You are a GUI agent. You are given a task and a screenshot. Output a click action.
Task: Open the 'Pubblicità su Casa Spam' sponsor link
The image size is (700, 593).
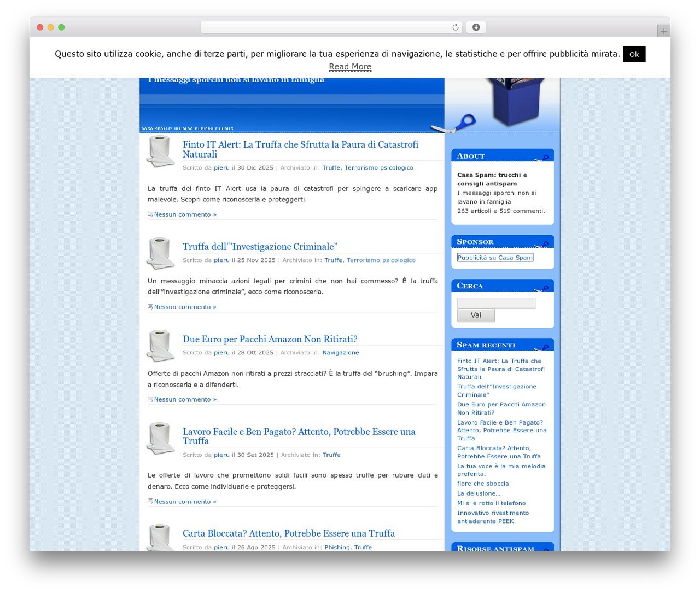(x=495, y=258)
